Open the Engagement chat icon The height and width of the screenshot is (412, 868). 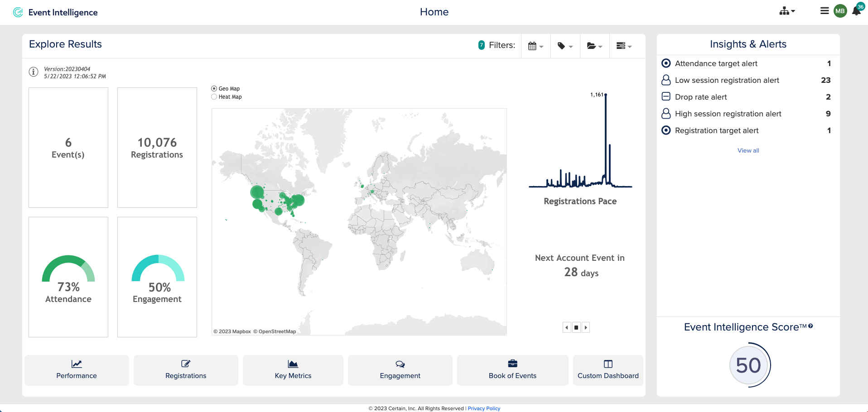tap(400, 364)
